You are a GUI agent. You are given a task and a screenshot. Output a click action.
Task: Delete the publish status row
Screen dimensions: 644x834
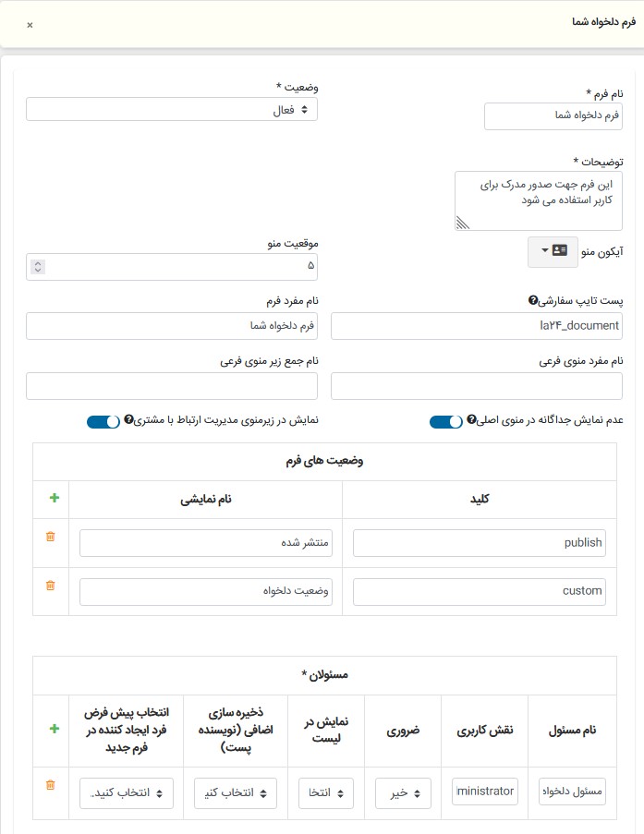[51, 536]
